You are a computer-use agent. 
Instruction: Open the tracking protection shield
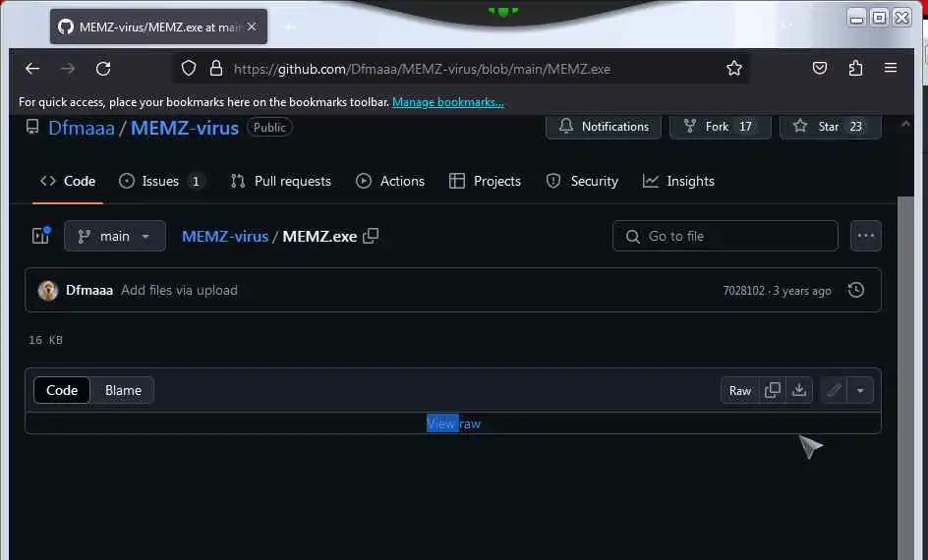[188, 69]
